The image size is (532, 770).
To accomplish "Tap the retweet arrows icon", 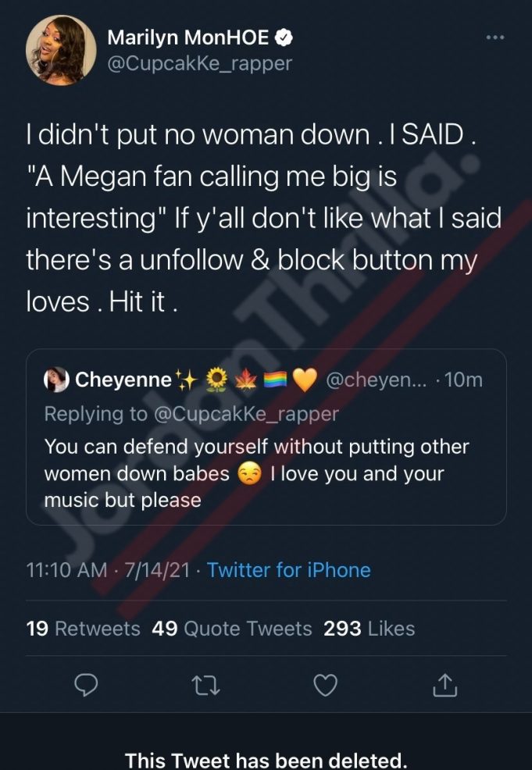I will point(205,685).
